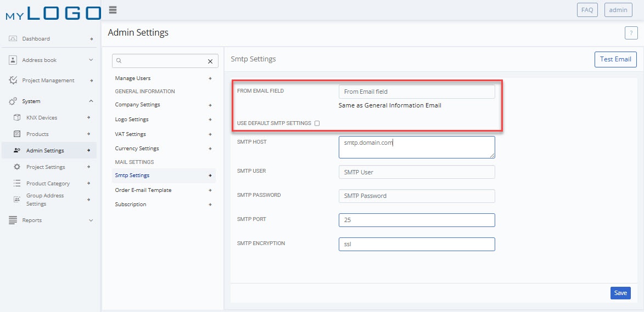Image resolution: width=644 pixels, height=312 pixels.
Task: Click the Address book contact icon
Action: 13,60
